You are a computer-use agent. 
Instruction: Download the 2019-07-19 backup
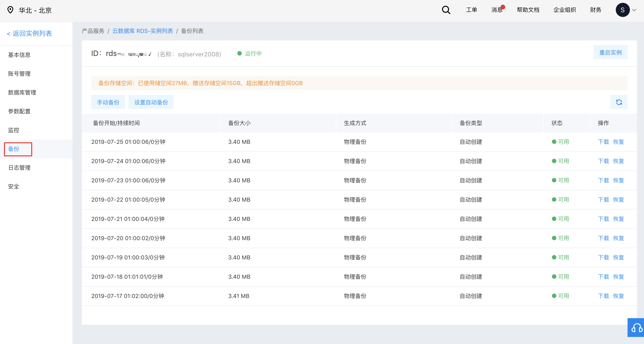[603, 257]
